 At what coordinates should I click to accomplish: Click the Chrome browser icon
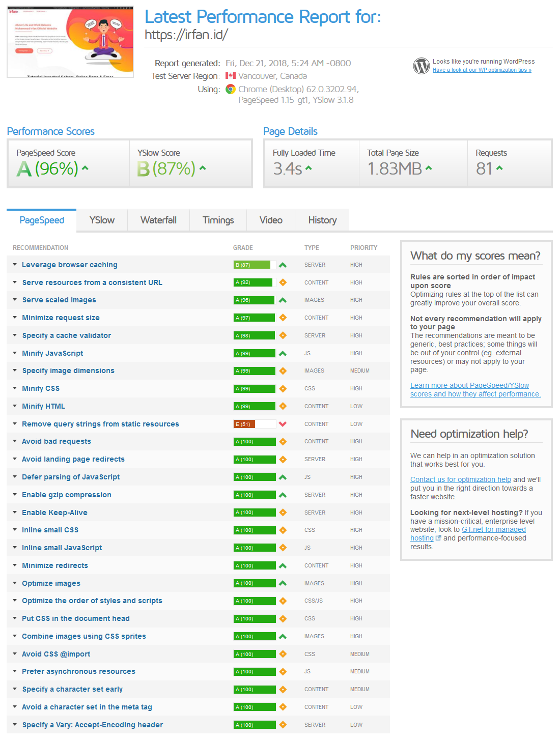point(231,90)
